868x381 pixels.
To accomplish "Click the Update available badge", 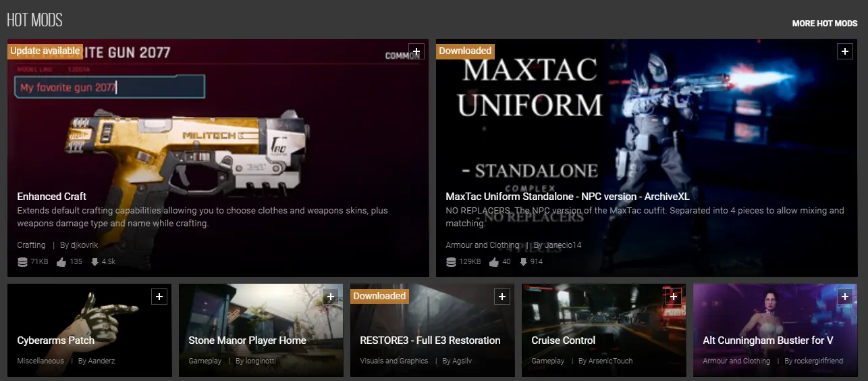I will point(45,51).
